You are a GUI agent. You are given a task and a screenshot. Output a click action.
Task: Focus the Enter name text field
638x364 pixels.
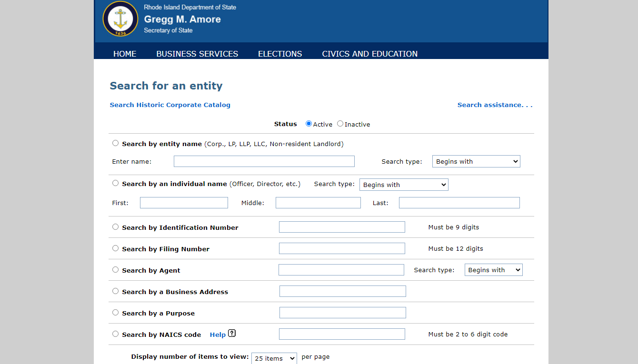coord(264,161)
